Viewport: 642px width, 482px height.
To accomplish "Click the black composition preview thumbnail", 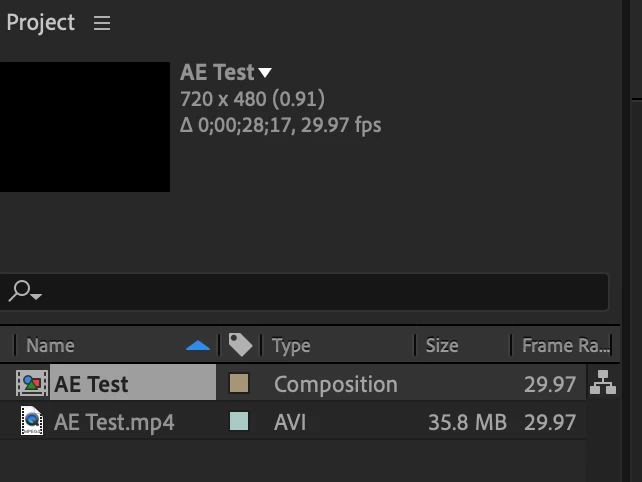I will (x=85, y=127).
